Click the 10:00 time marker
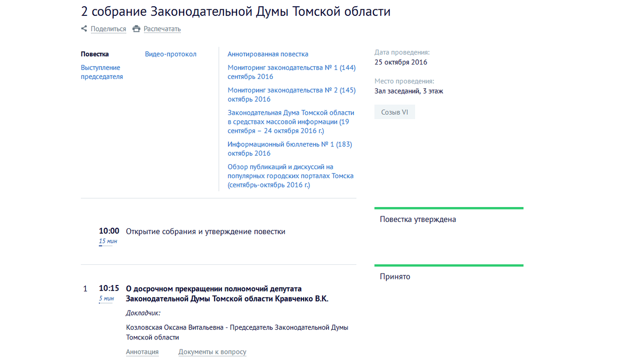The height and width of the screenshot is (364, 617). [109, 231]
